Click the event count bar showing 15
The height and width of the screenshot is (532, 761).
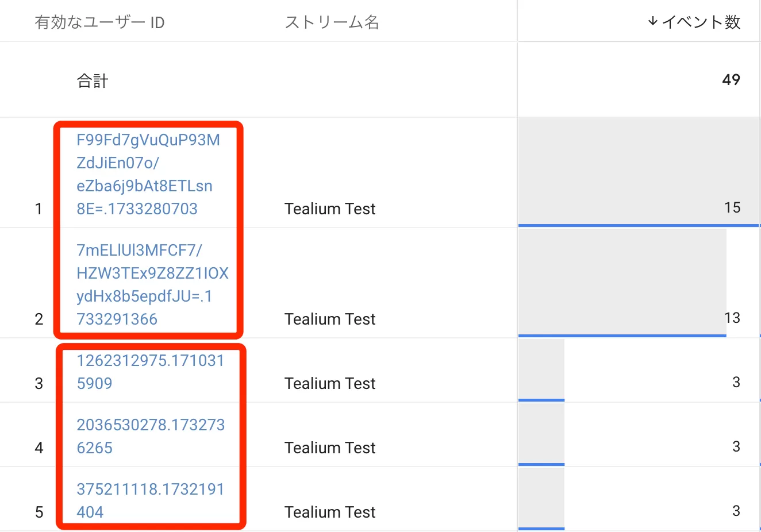(639, 172)
